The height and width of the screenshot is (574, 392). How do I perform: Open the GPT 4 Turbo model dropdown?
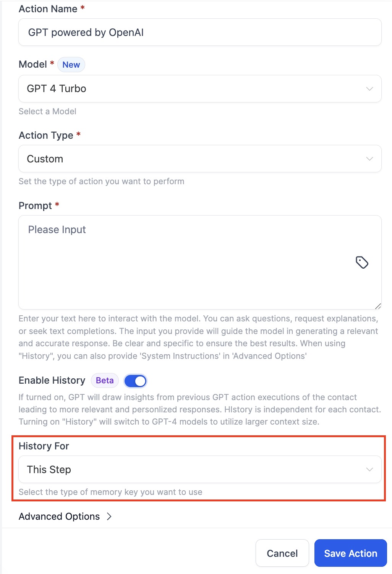click(200, 89)
